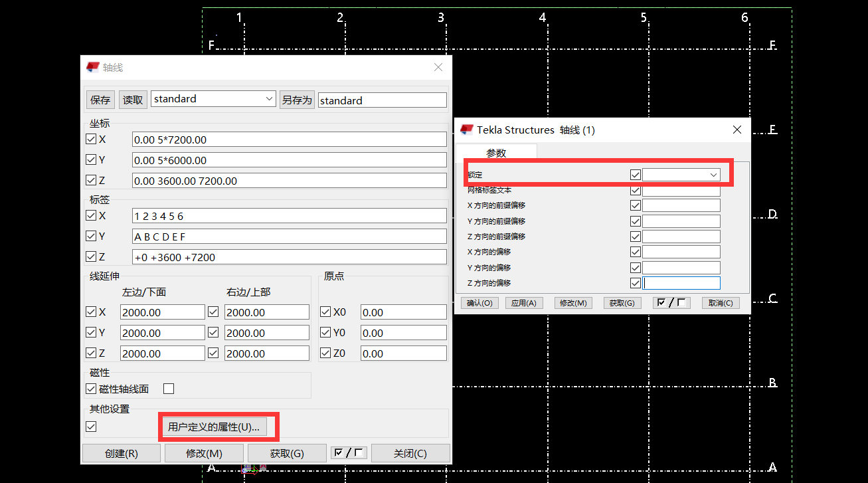
Task: Uncheck the 其他设置 checkbox
Action: (91, 427)
